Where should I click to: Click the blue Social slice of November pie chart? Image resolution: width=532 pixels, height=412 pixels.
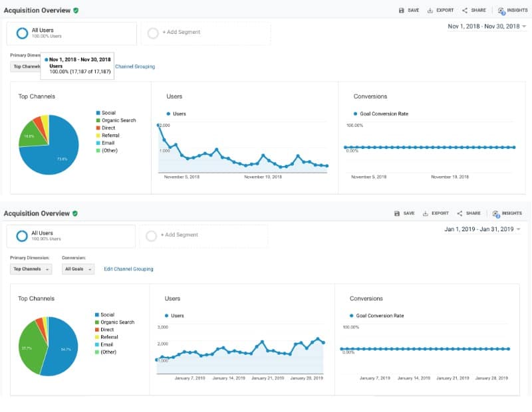59,153
